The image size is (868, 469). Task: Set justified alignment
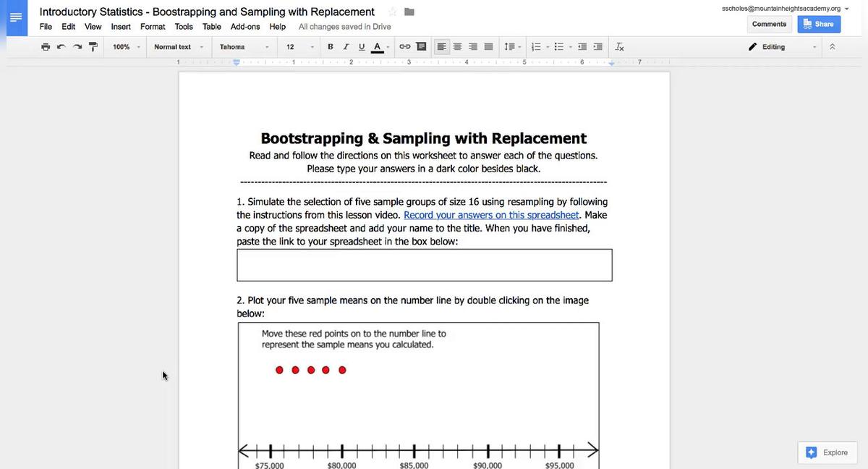pyautogui.click(x=489, y=47)
